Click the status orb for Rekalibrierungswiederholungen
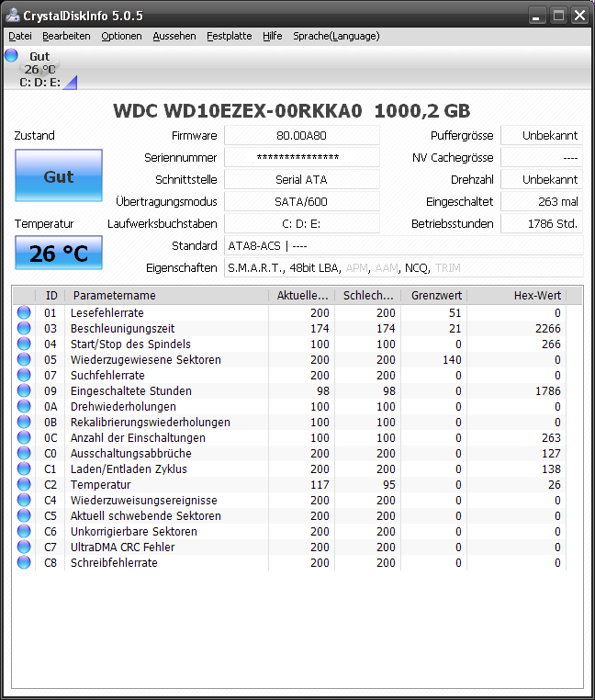The width and height of the screenshot is (595, 700). click(x=24, y=422)
